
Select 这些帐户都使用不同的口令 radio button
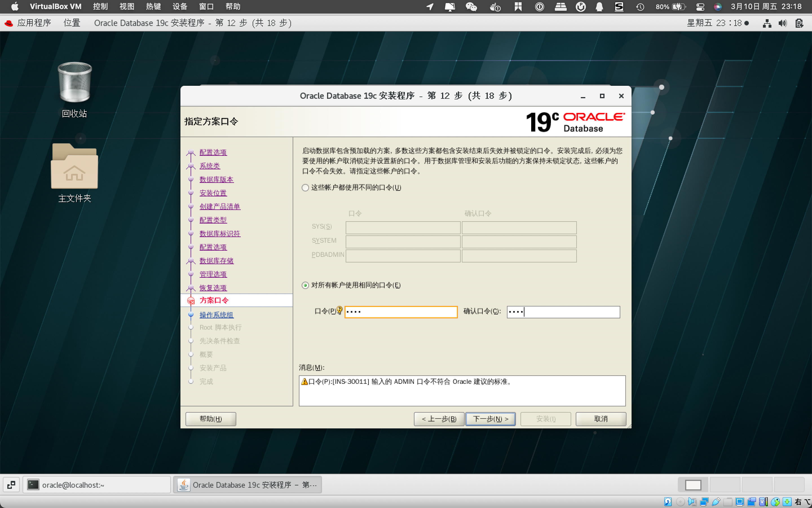(305, 187)
